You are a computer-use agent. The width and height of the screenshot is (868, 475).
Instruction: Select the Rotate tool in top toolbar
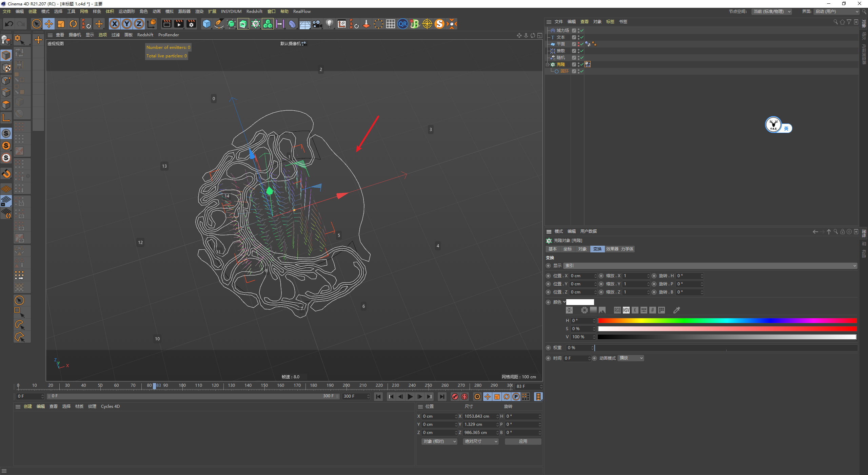73,24
